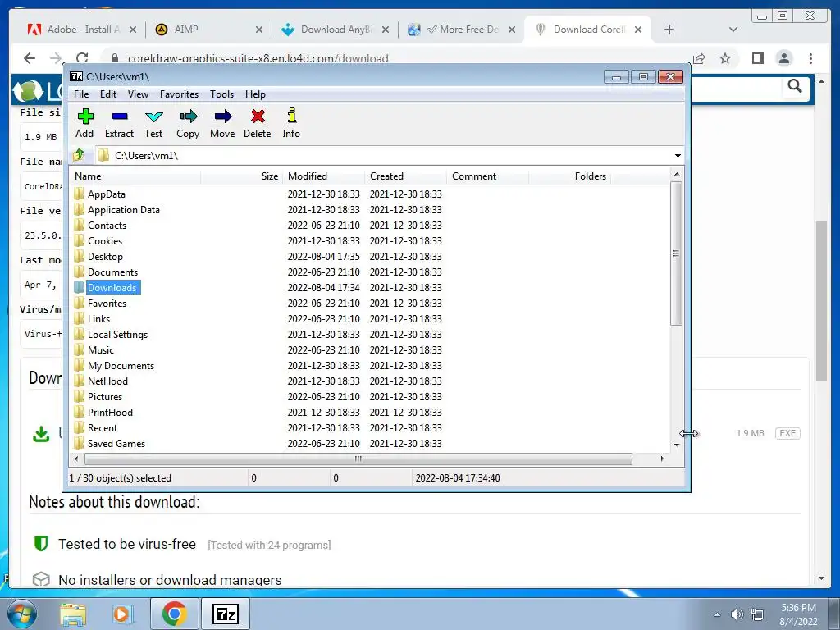Click the list scroll down arrow
This screenshot has width=840, height=630.
[x=677, y=445]
